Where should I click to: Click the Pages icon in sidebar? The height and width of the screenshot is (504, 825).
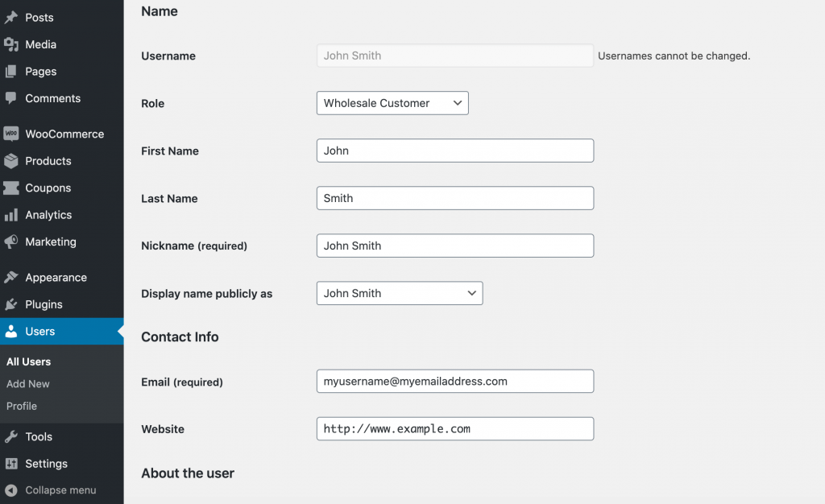tap(11, 72)
